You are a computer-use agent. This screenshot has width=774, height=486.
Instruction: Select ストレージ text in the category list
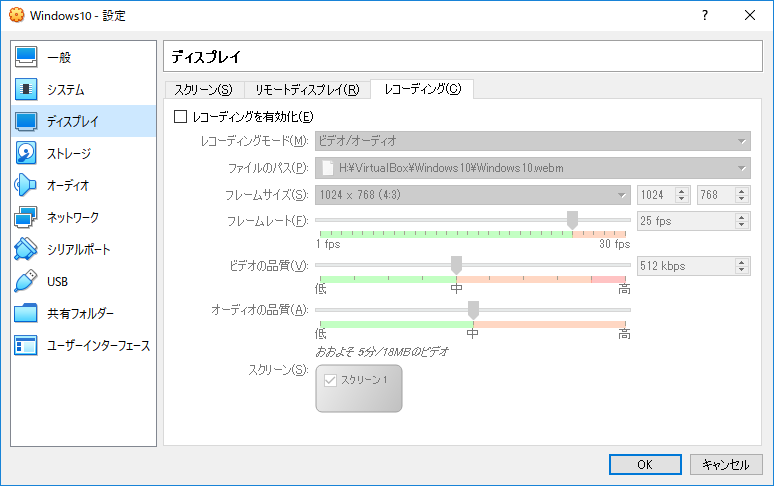[x=69, y=153]
